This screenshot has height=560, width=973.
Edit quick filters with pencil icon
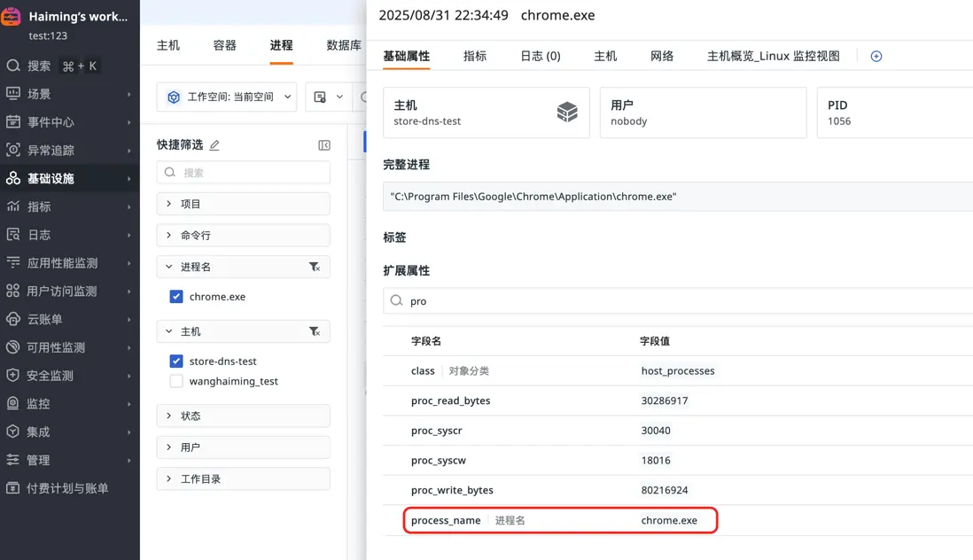click(214, 145)
